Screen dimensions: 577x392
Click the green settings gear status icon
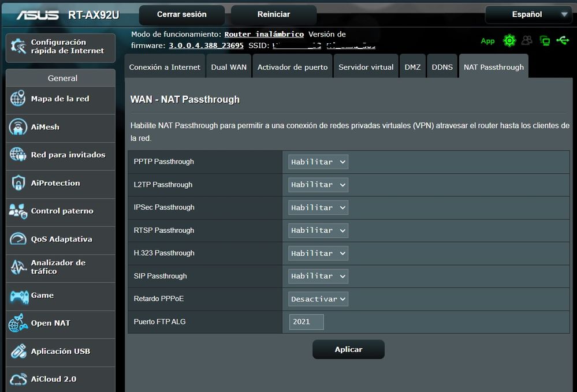(x=509, y=40)
